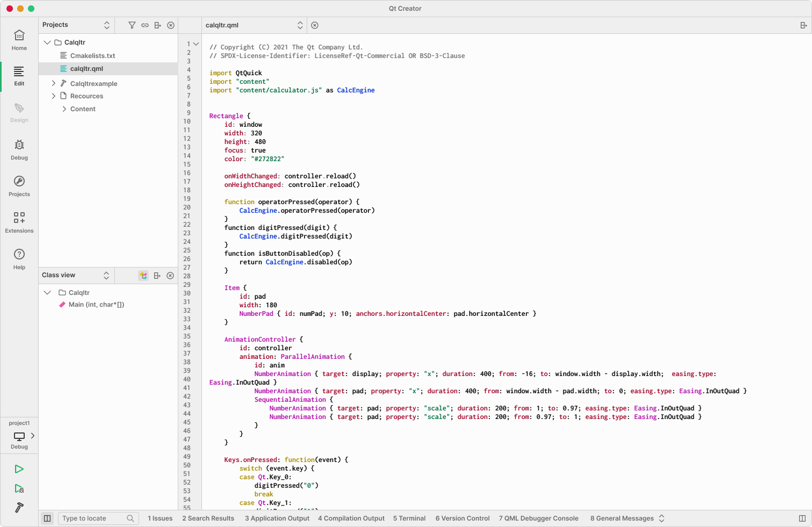Build project with hammer icon
812x527 pixels.
pos(19,508)
